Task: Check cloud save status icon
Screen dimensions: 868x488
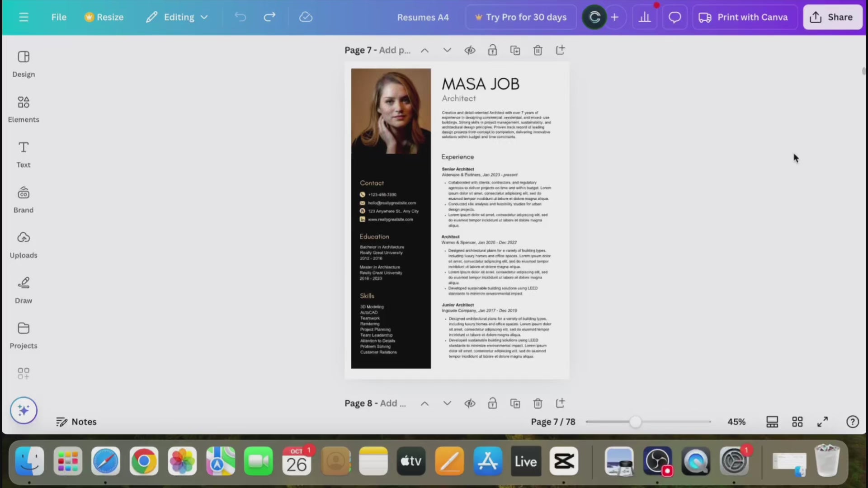Action: coord(306,17)
